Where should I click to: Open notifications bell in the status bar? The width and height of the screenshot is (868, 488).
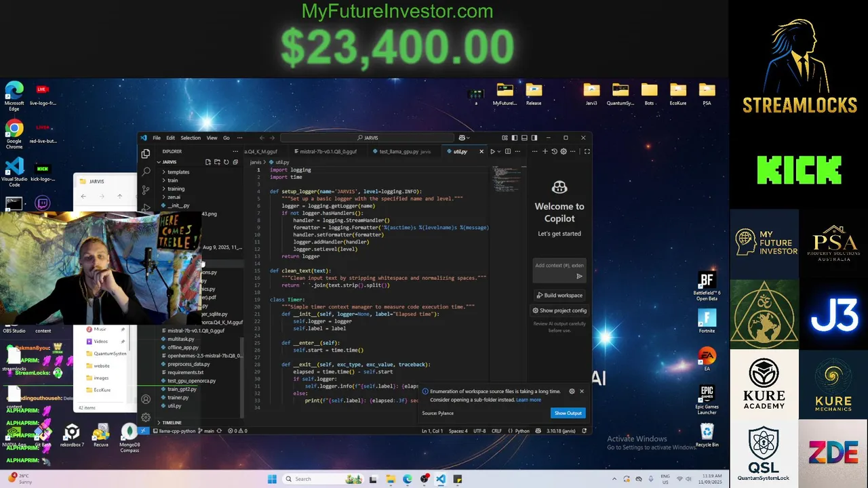pyautogui.click(x=585, y=430)
